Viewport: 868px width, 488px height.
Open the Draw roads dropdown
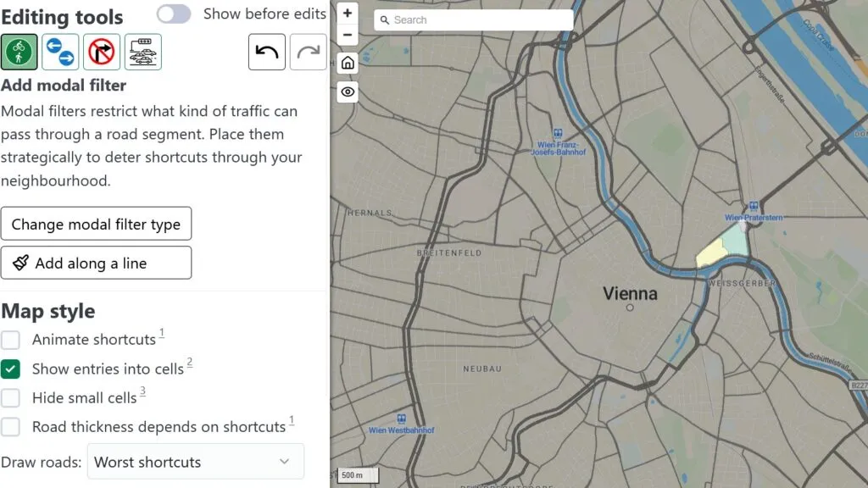[196, 462]
